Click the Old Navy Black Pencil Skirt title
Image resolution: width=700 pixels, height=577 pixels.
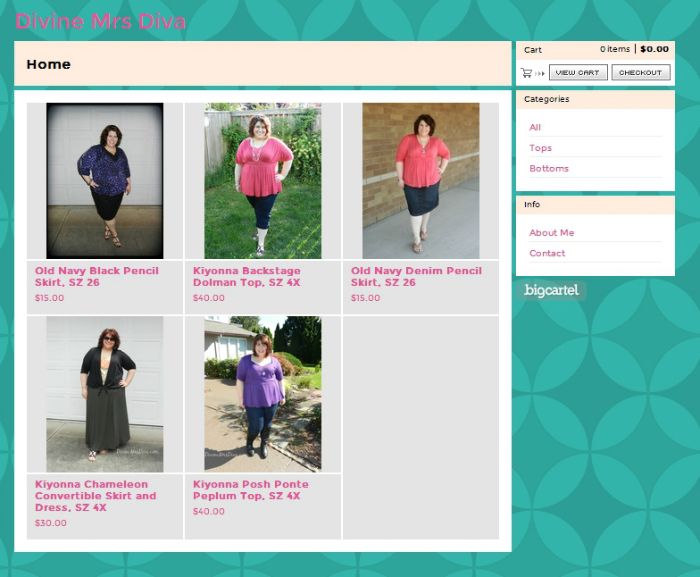coord(97,276)
